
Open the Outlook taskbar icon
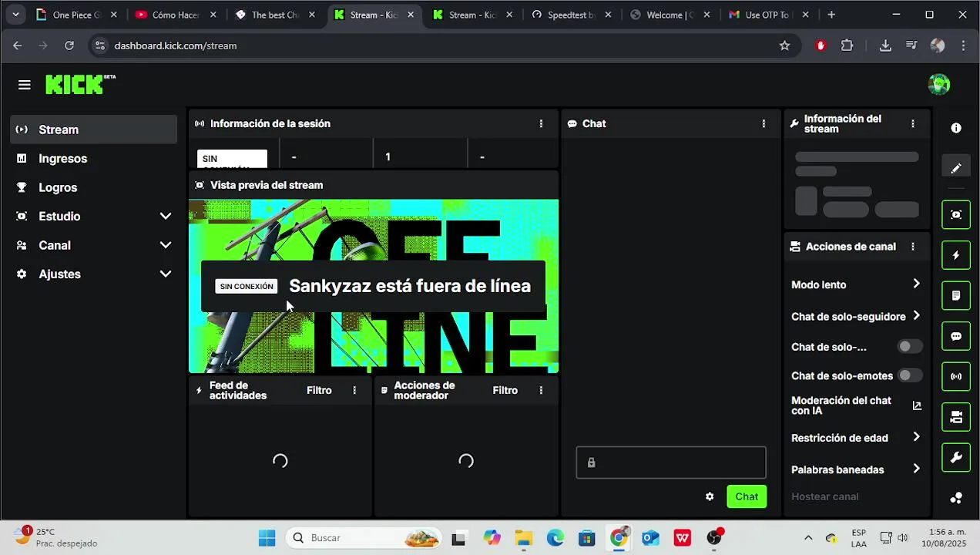(x=650, y=538)
